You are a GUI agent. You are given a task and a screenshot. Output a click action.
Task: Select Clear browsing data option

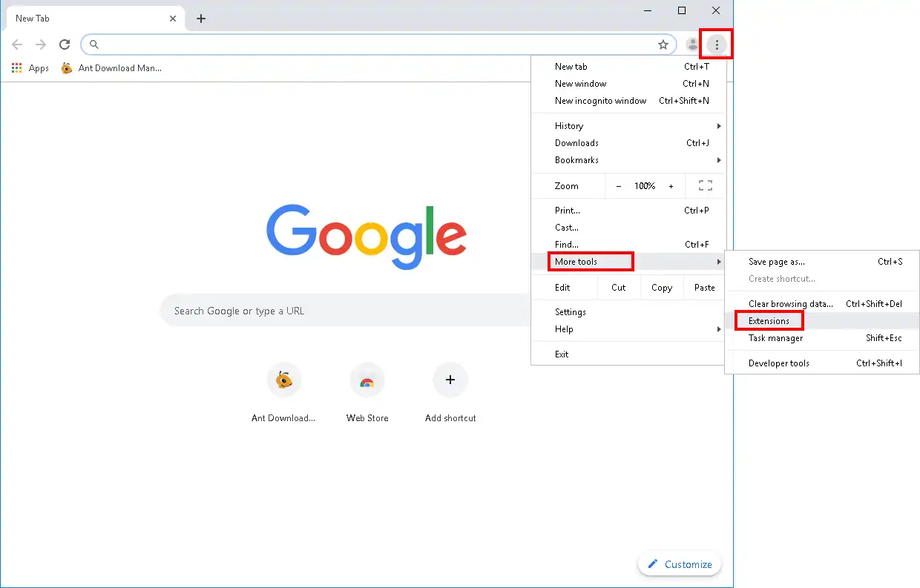click(x=822, y=304)
